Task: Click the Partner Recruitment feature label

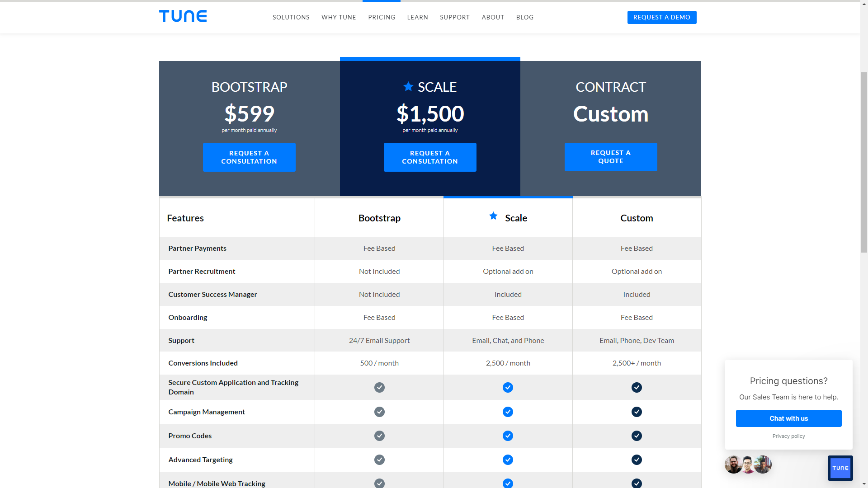Action: [202, 271]
